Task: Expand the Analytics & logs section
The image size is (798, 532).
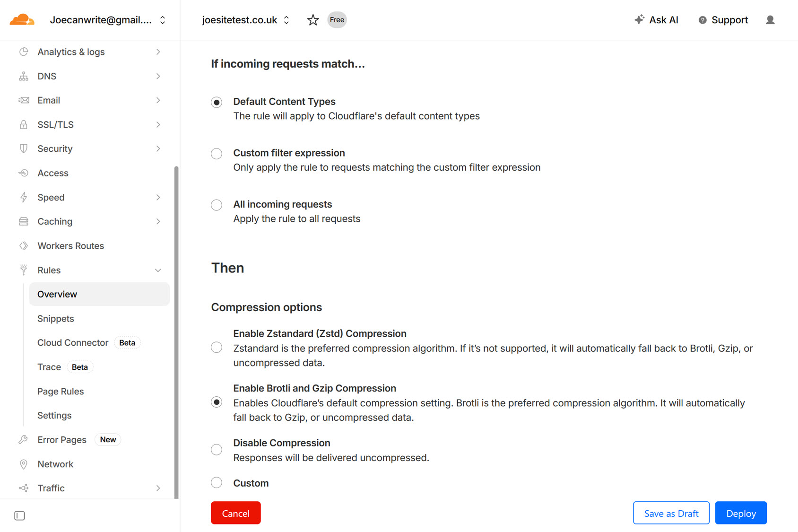Action: click(x=158, y=52)
